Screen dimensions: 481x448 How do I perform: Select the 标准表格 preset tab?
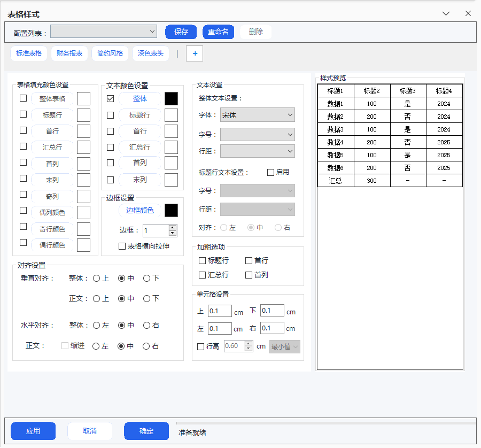point(29,53)
